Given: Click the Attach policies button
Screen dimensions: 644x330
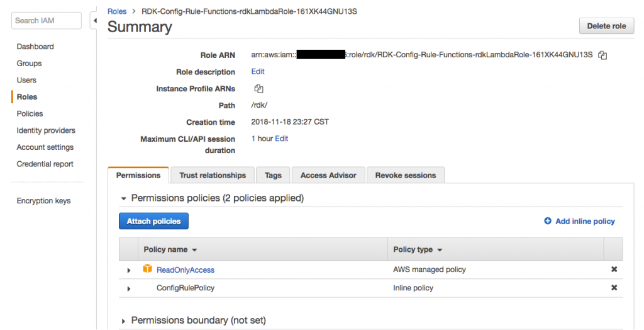Looking at the screenshot, I should pyautogui.click(x=153, y=221).
